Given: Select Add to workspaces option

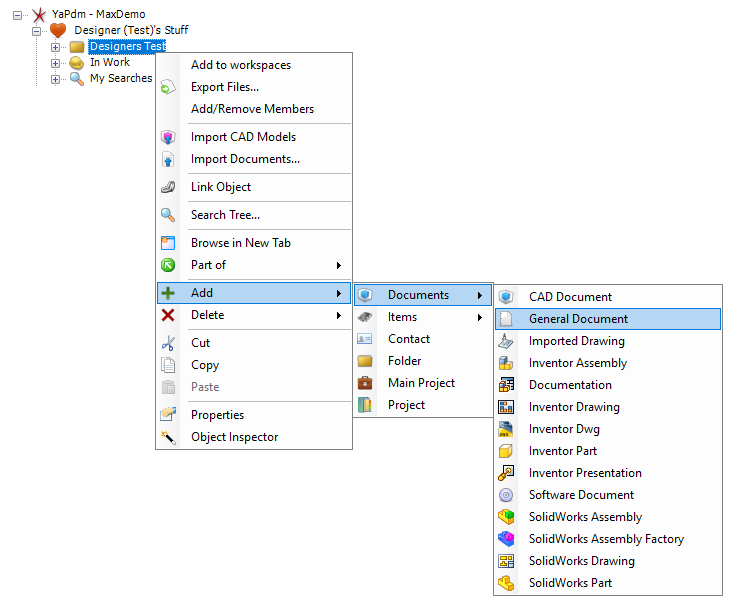Looking at the screenshot, I should pyautogui.click(x=241, y=65).
